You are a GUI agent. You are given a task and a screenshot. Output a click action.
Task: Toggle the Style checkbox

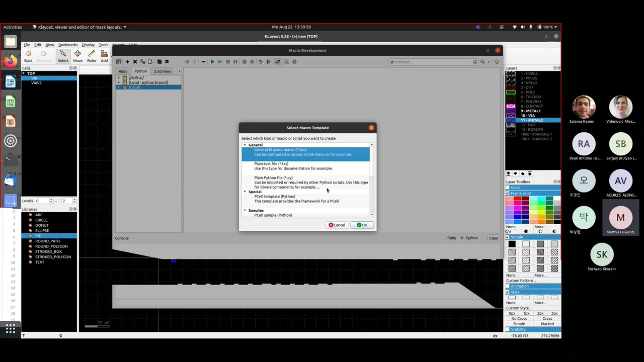[x=508, y=292]
